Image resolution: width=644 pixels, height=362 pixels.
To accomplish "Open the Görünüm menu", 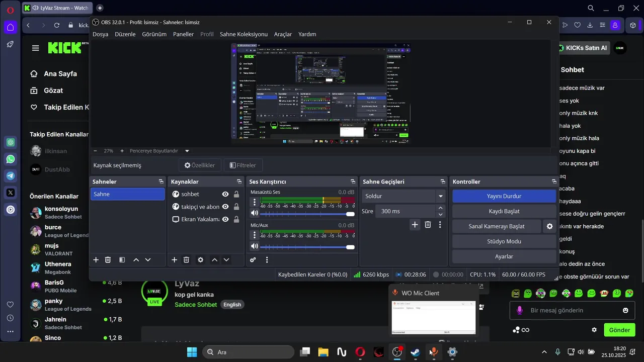I will 154,34.
